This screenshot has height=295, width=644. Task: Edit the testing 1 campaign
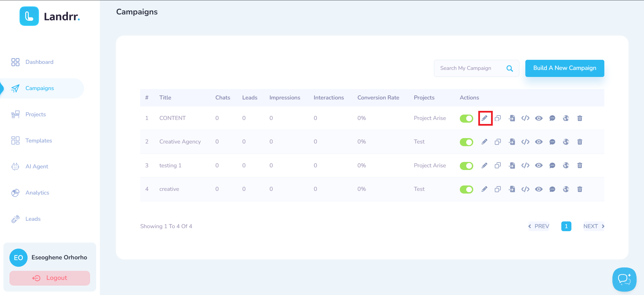click(x=484, y=165)
